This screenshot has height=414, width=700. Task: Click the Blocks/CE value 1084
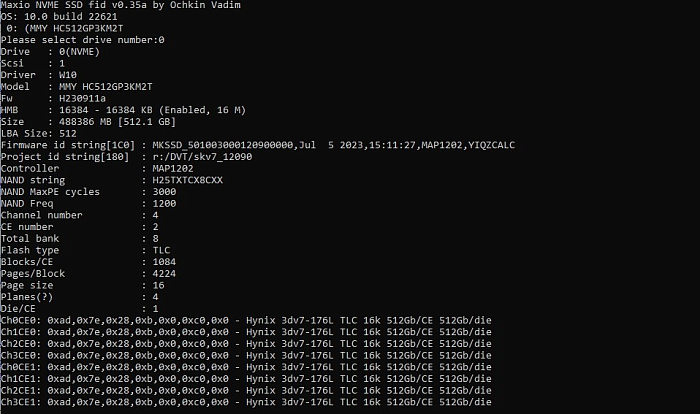click(x=164, y=262)
